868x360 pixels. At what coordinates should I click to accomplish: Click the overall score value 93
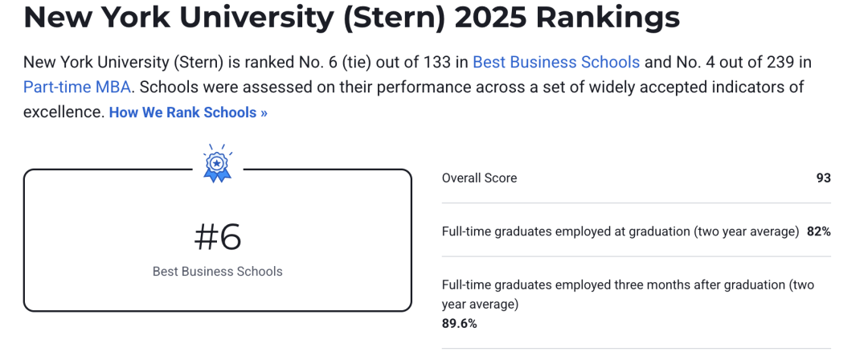[823, 178]
